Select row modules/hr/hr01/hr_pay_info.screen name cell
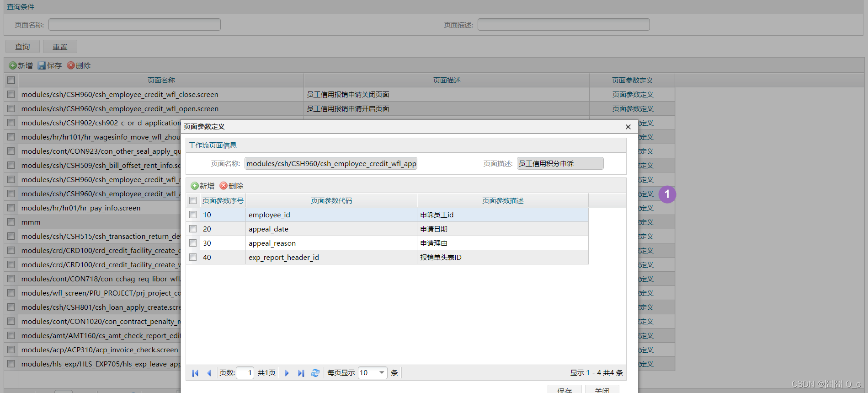The height and width of the screenshot is (393, 868). pos(100,208)
